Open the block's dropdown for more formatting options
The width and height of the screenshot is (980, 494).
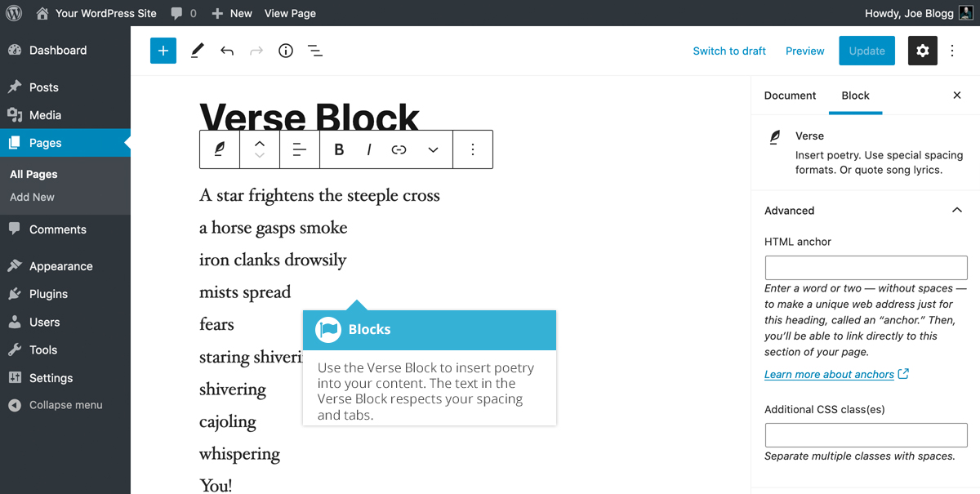(433, 149)
